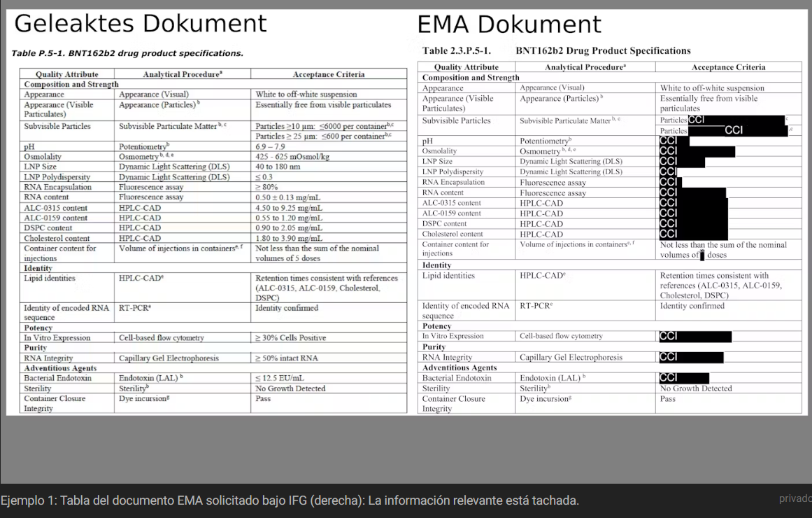Click the '40 to 180 nm' value

[x=278, y=167]
